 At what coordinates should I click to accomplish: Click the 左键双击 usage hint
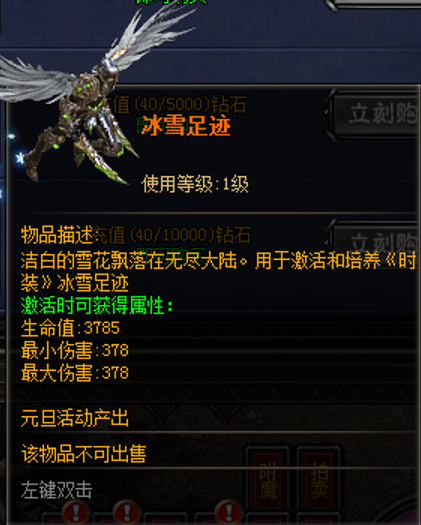click(x=56, y=490)
